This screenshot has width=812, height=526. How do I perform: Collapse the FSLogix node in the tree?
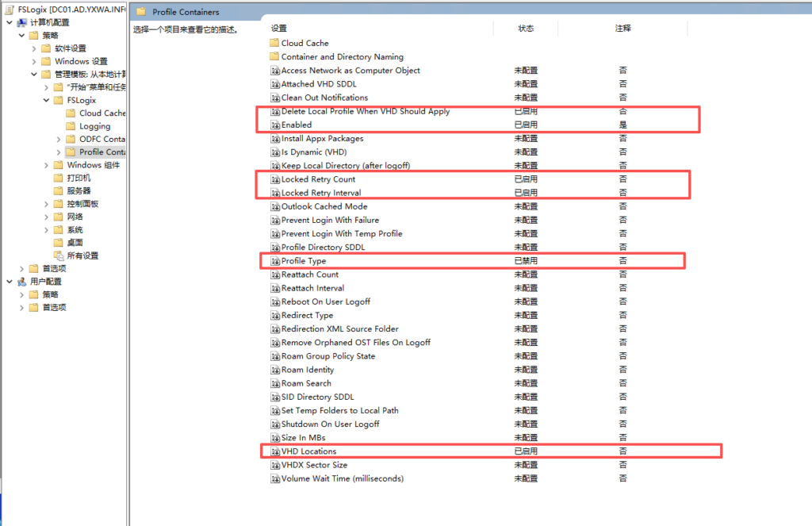[47, 101]
